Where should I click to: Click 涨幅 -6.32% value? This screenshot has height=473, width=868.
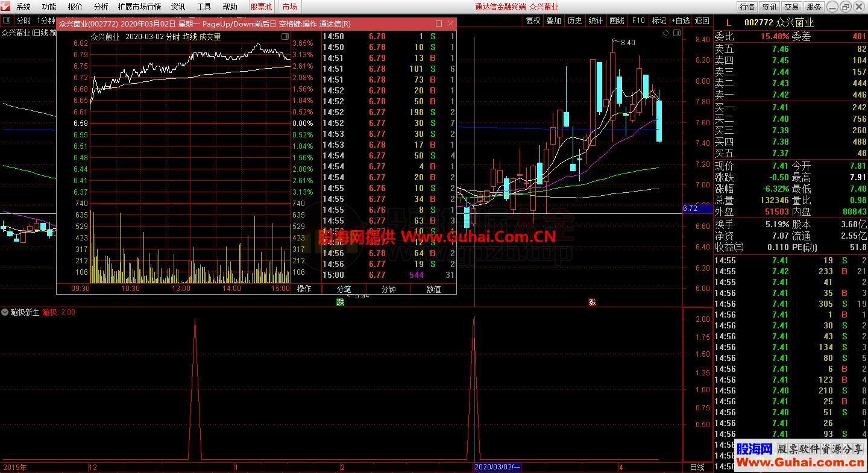(775, 189)
